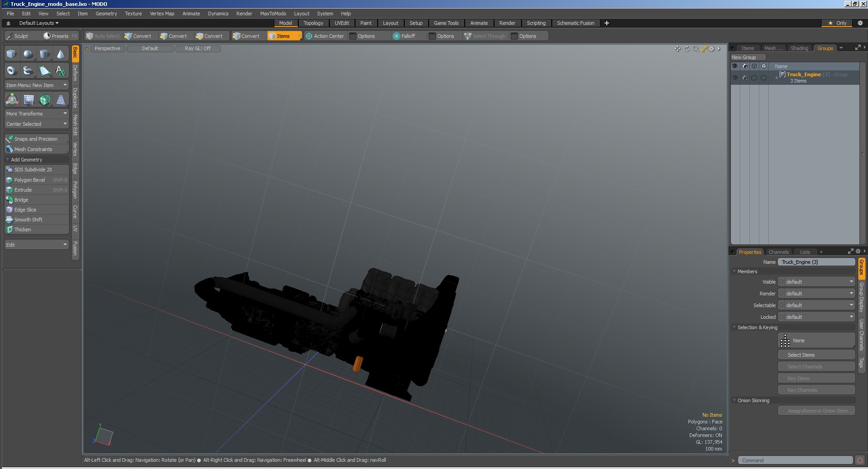Click the SDS Subdivide 2X tool
This screenshot has width=868, height=469.
coord(37,170)
